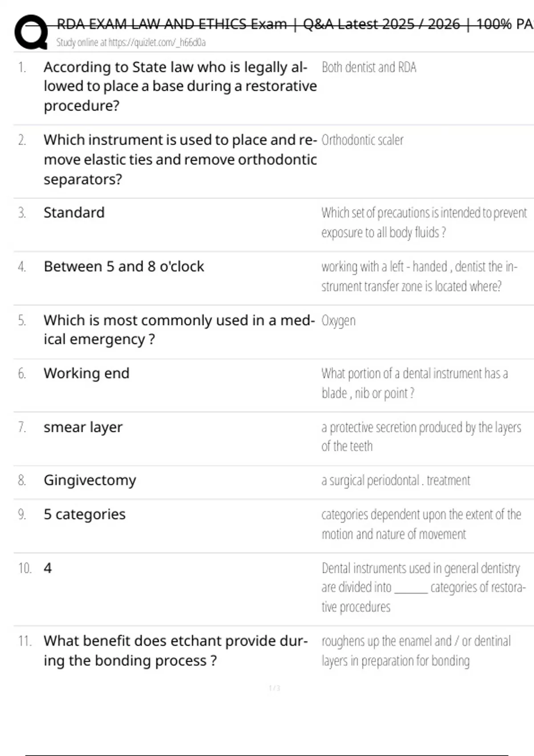Click the 'roughens up the enamel' answer

pyautogui.click(x=416, y=651)
